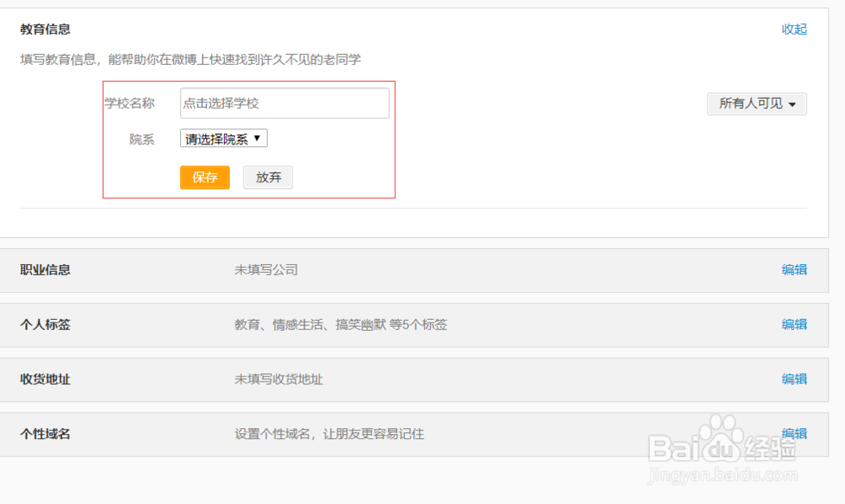845x504 pixels.
Task: Click the 设置个性域名 description text
Action: click(330, 434)
